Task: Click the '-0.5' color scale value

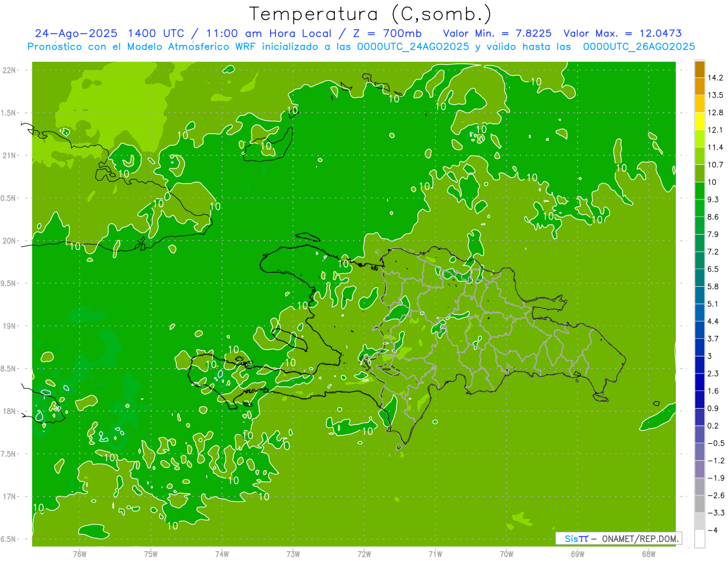Action: [716, 443]
